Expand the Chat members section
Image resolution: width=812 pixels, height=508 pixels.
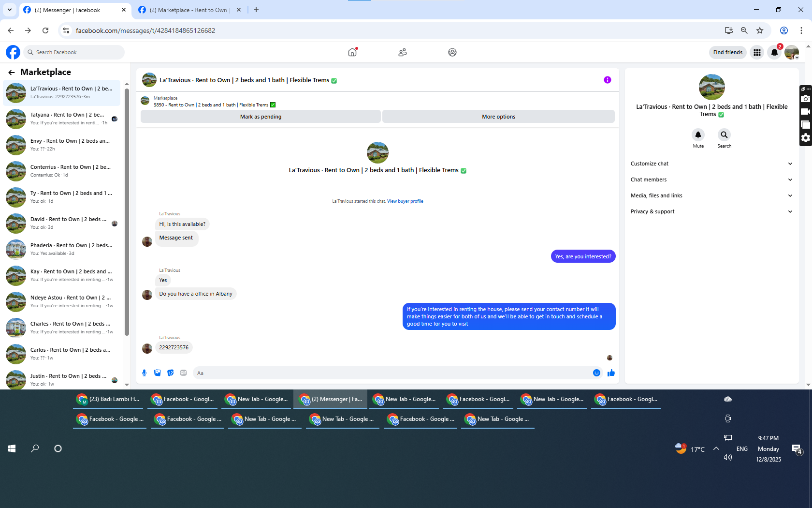(711, 179)
